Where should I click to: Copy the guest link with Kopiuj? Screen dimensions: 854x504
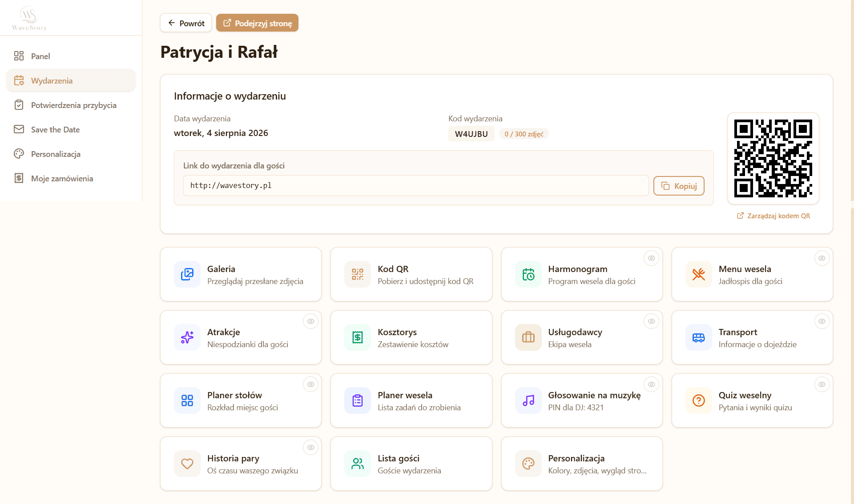coord(679,186)
